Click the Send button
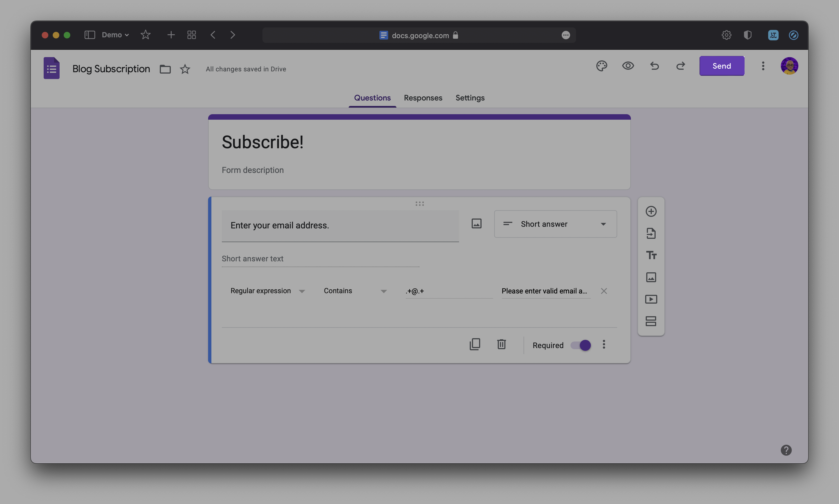This screenshot has width=839, height=504. point(721,66)
